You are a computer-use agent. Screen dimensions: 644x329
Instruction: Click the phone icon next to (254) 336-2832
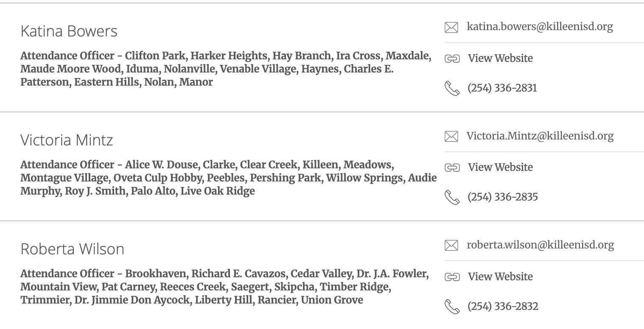[452, 307]
